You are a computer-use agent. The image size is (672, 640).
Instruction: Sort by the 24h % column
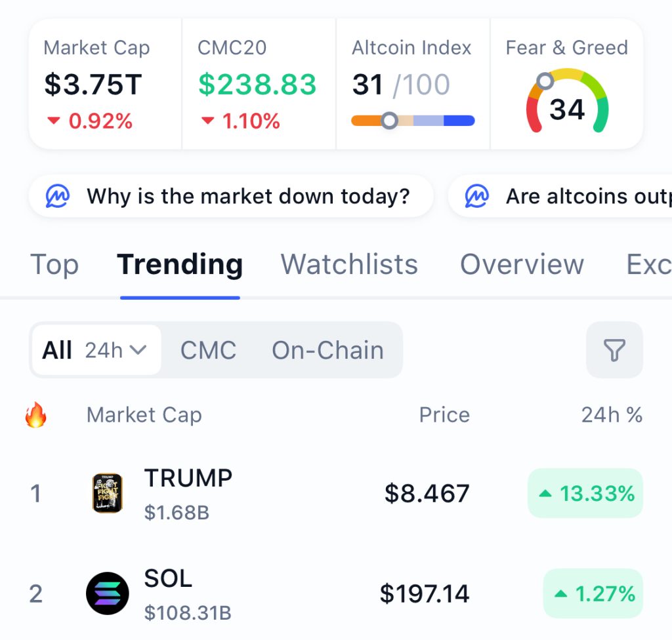point(611,415)
